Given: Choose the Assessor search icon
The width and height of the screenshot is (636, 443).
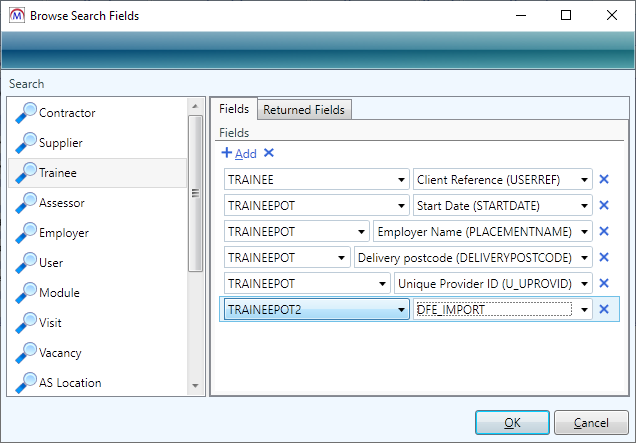Looking at the screenshot, I should point(24,202).
